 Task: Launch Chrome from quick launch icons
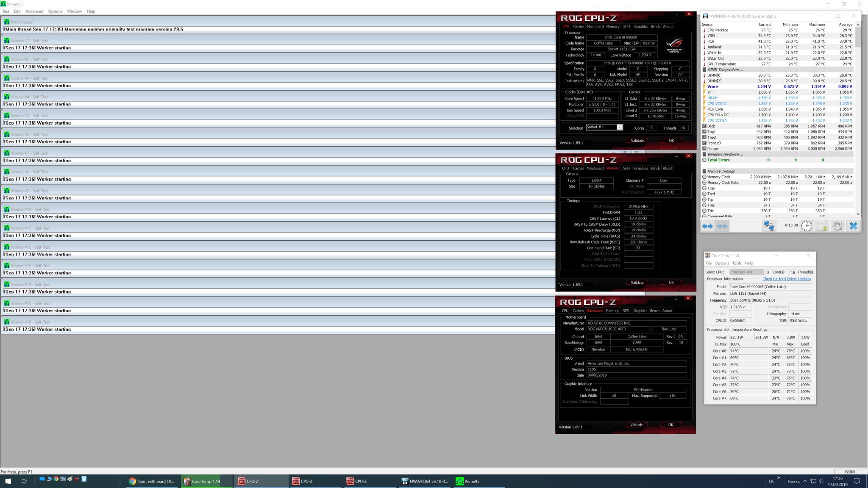[x=56, y=479]
